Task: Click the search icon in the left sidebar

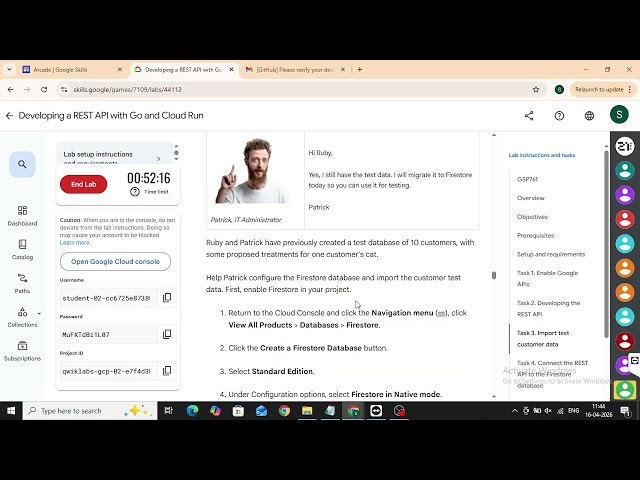Action: pos(22,164)
